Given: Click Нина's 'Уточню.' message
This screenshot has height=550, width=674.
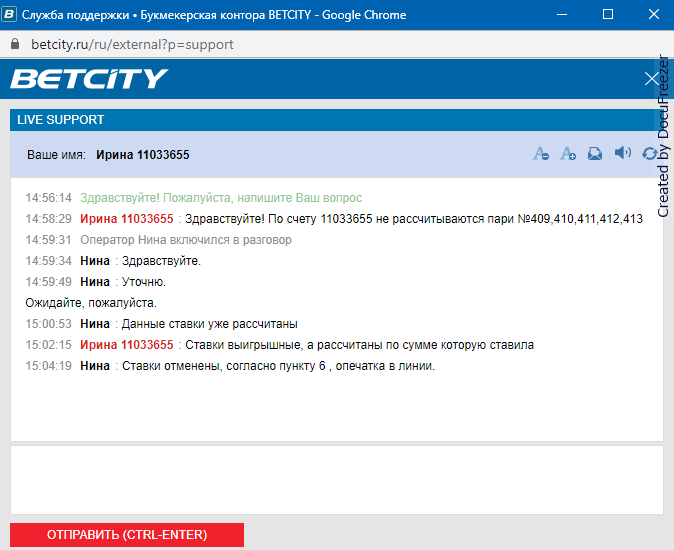Looking at the screenshot, I should click(144, 282).
